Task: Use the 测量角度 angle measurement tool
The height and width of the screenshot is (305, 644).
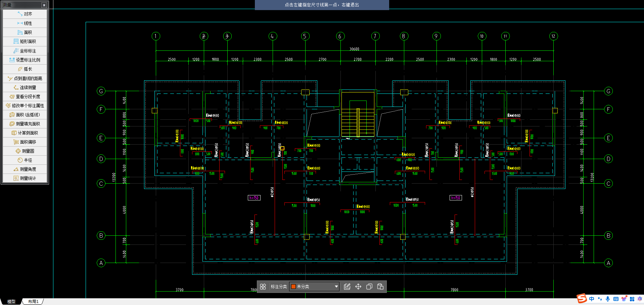Action: point(25,169)
